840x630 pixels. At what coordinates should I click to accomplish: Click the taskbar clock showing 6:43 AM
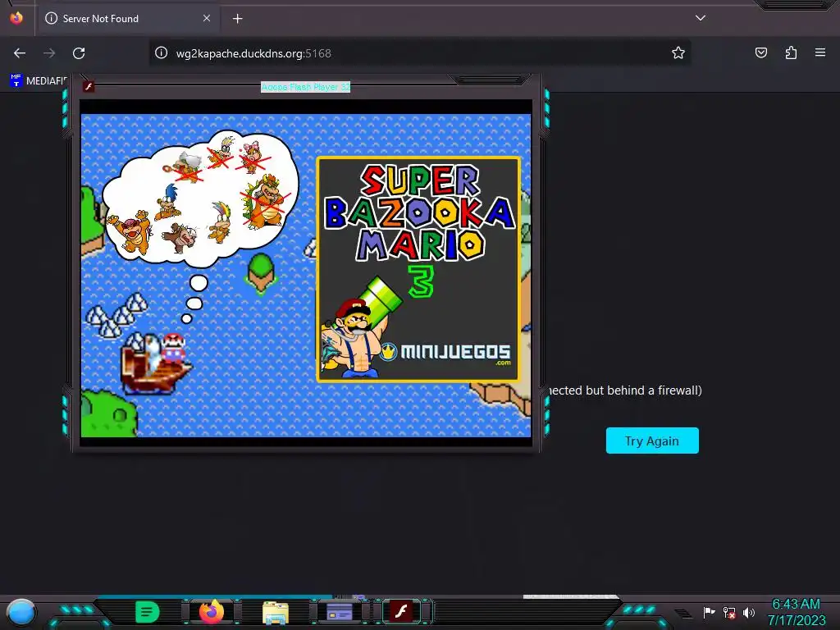pos(796,612)
